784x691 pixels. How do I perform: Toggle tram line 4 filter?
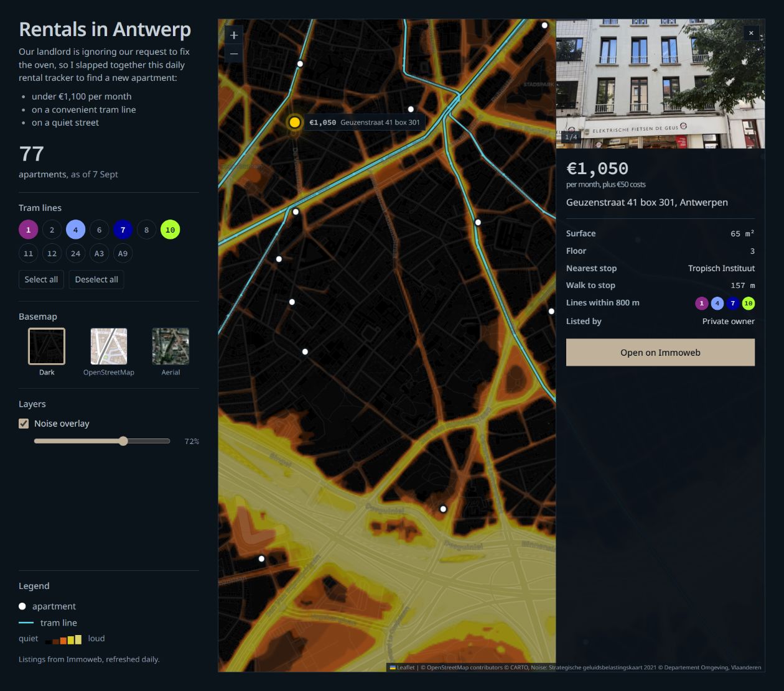(x=75, y=230)
